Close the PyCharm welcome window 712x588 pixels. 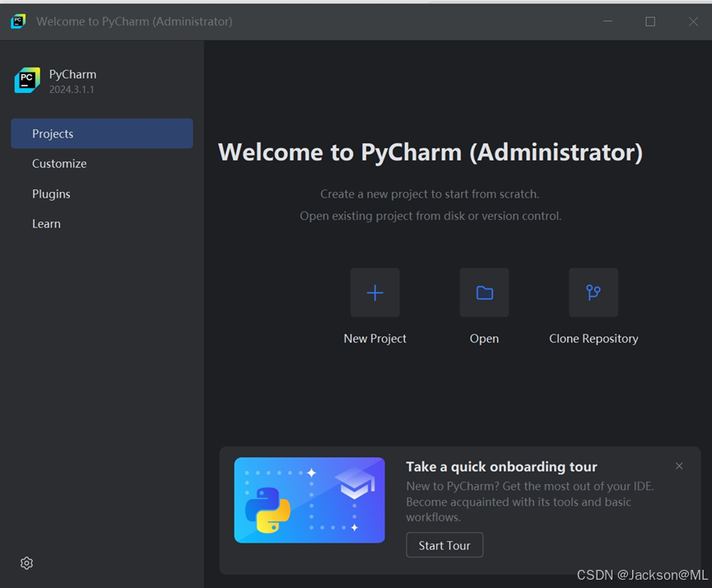point(693,21)
